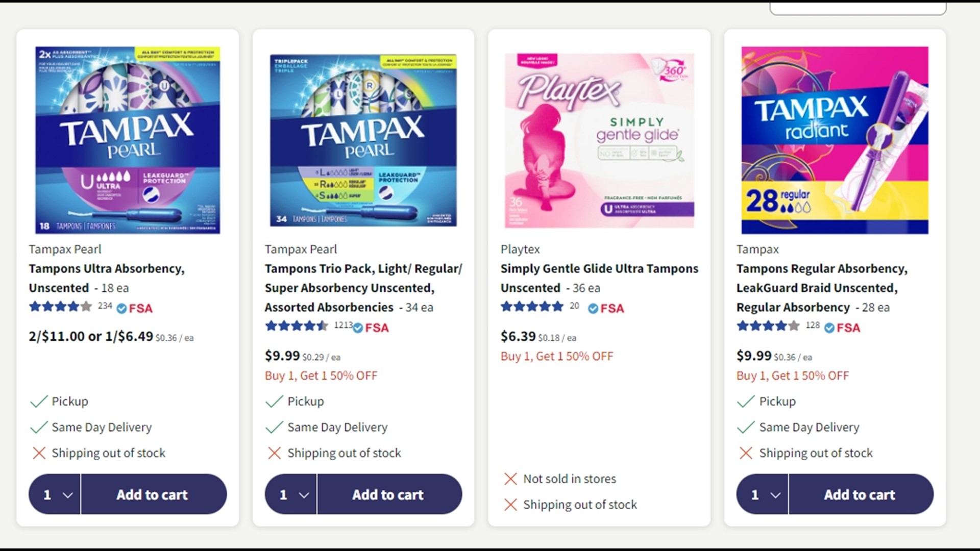This screenshot has height=551, width=980.
Task: Click the FSA badge on Tampax Pearl Ultra Absorbency
Action: coord(134,308)
